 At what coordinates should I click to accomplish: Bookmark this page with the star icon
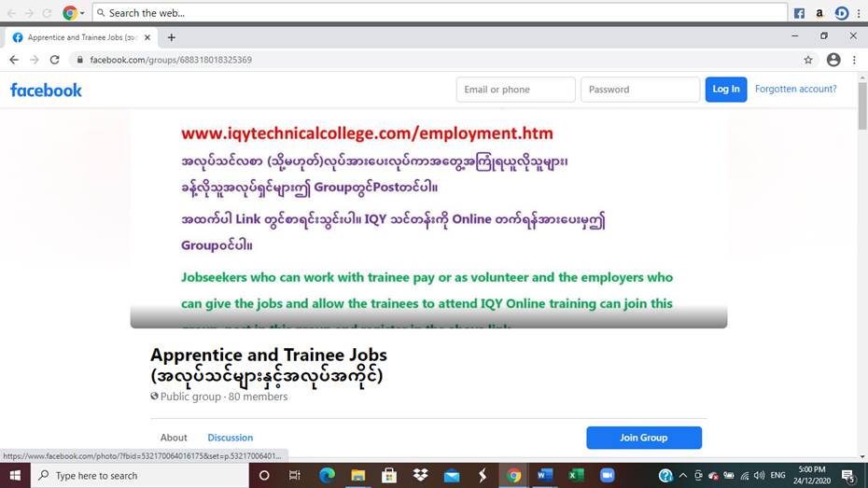click(x=808, y=60)
